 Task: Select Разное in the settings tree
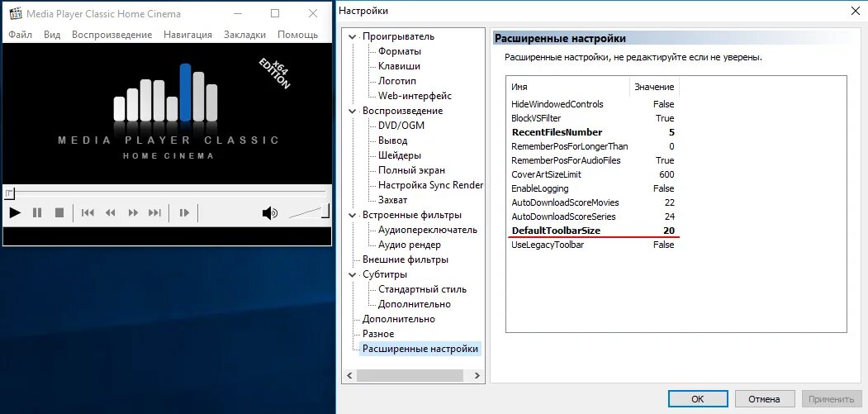point(378,334)
